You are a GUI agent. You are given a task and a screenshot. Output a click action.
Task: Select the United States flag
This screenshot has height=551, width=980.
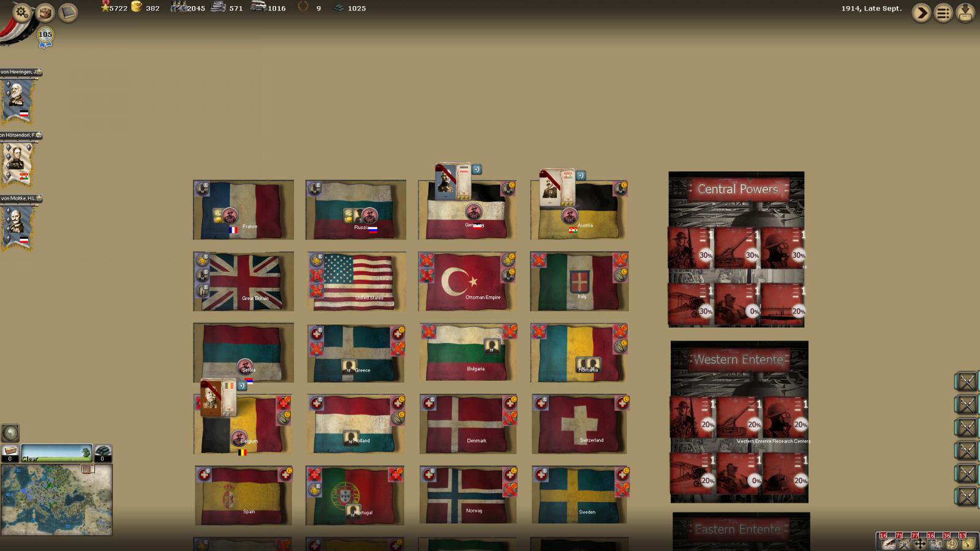click(356, 282)
